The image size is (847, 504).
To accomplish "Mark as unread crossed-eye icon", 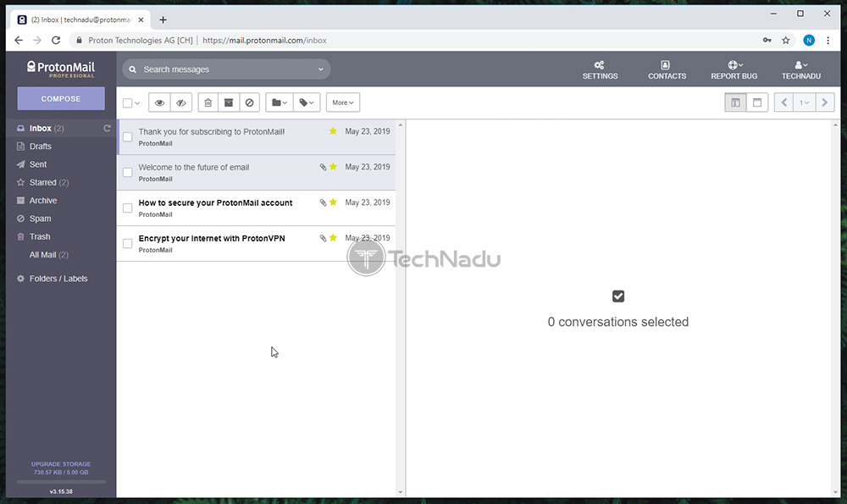I will (x=181, y=102).
